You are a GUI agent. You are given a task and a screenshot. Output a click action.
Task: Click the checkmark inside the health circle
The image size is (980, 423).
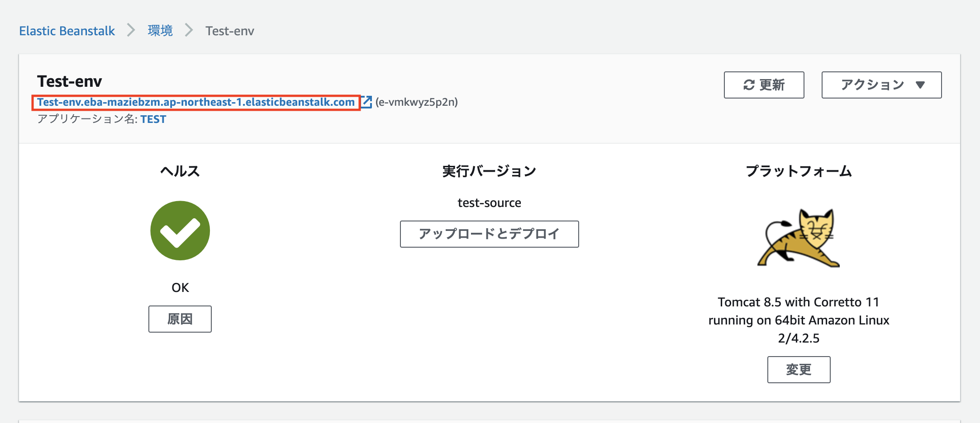[180, 230]
